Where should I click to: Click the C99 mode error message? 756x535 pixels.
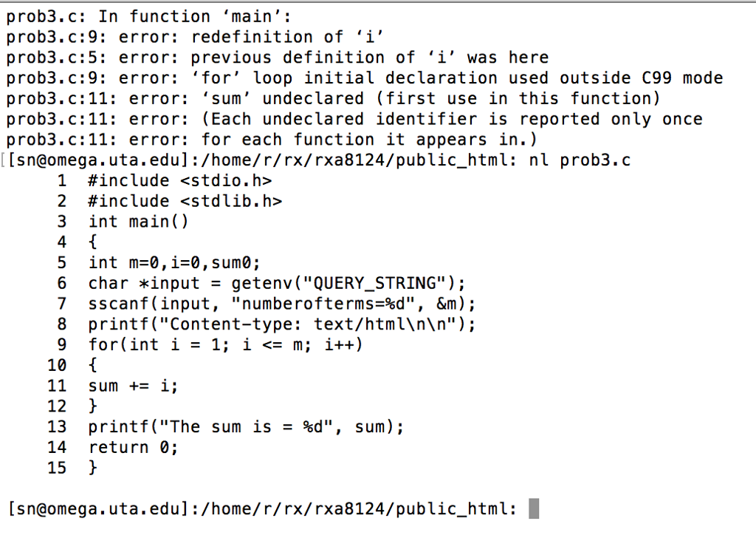coord(365,78)
